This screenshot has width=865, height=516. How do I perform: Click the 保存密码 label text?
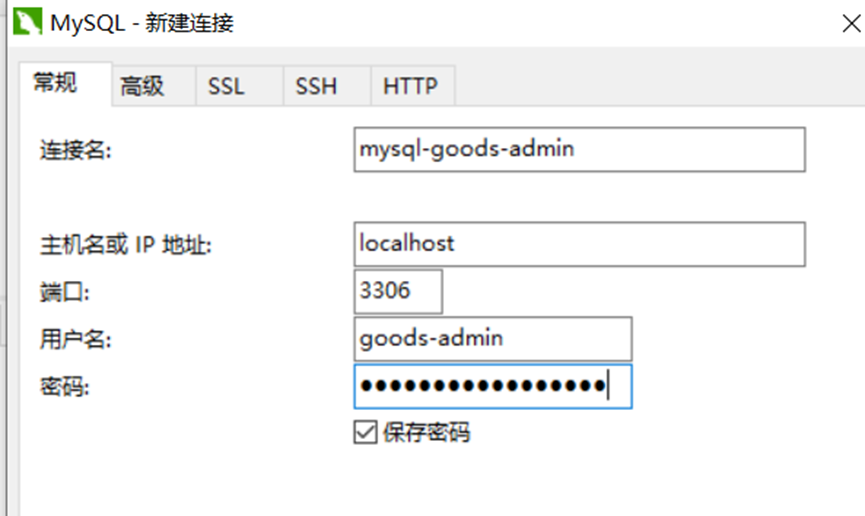(426, 432)
